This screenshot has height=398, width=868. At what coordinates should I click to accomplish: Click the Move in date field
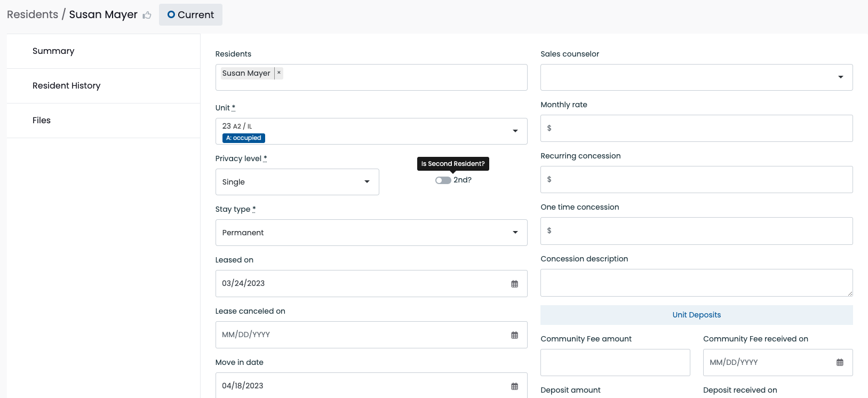click(371, 385)
